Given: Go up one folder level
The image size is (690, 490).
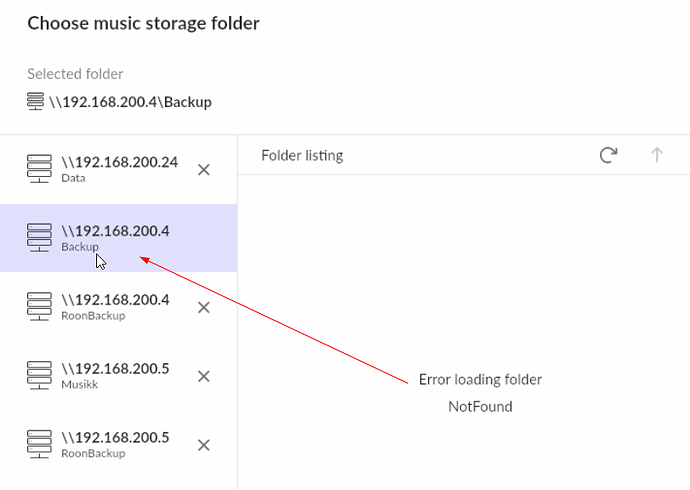Looking at the screenshot, I should (x=657, y=155).
